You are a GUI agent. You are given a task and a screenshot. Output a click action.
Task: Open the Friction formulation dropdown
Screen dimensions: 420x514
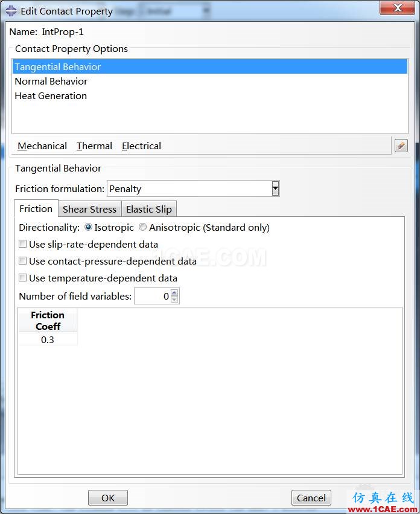pyautogui.click(x=276, y=188)
